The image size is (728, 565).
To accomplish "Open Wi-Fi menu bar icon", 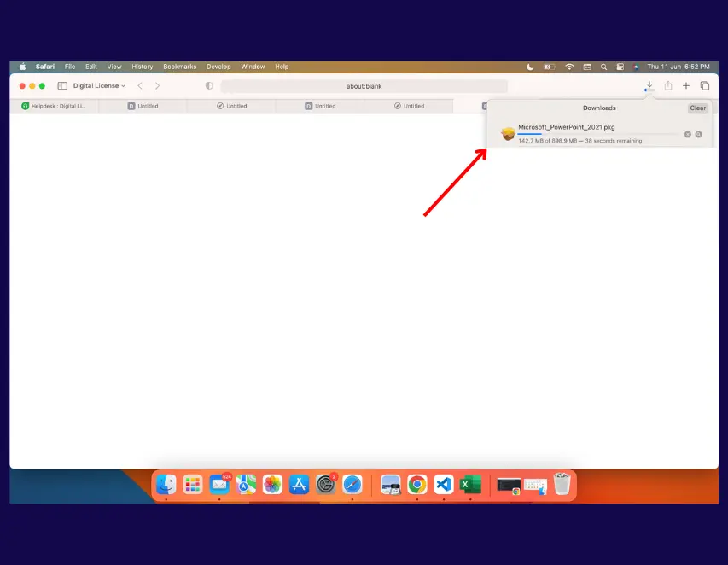I will [569, 67].
